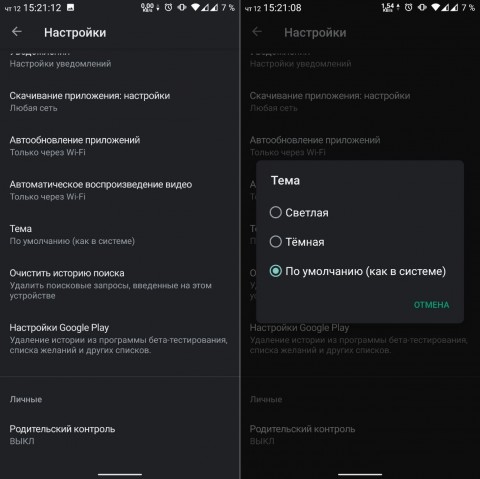480x479 pixels.
Task: Tap the back arrow on left Settings screen
Action: pos(17,32)
